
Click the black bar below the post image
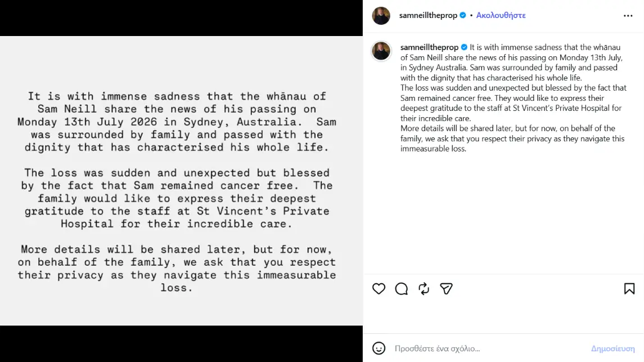point(181,344)
